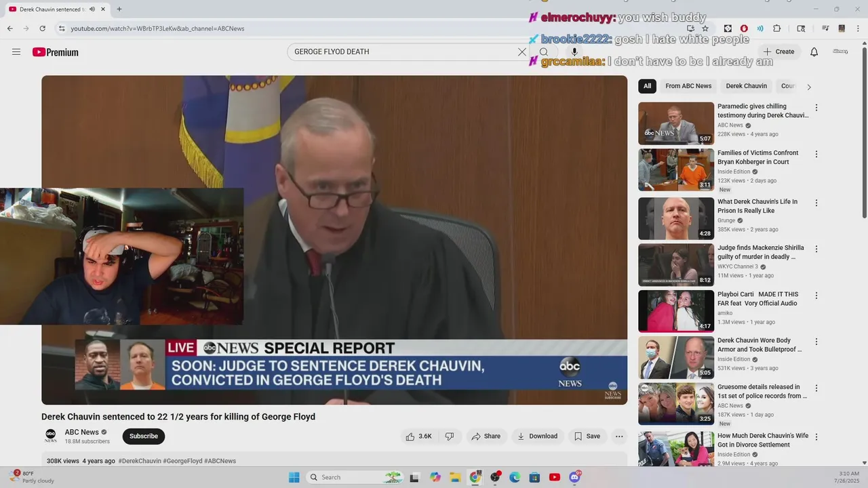Open File Explorer from taskbar

[455, 477]
